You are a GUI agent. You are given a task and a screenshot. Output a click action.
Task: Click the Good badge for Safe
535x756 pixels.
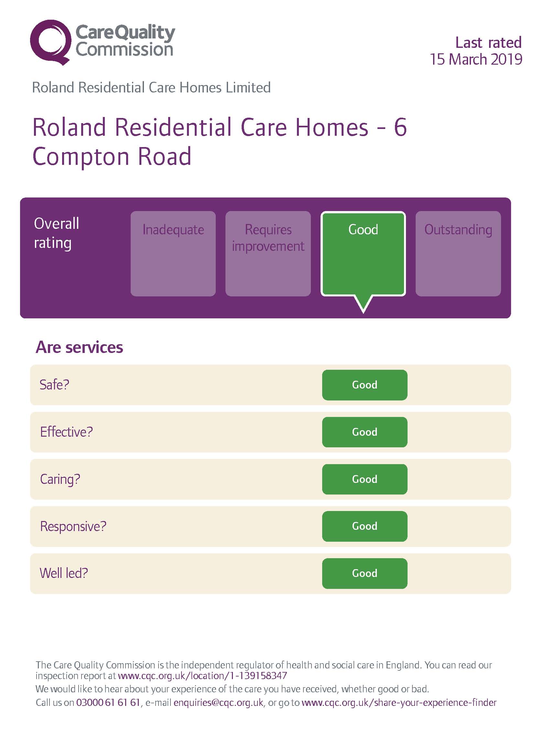[x=364, y=385]
